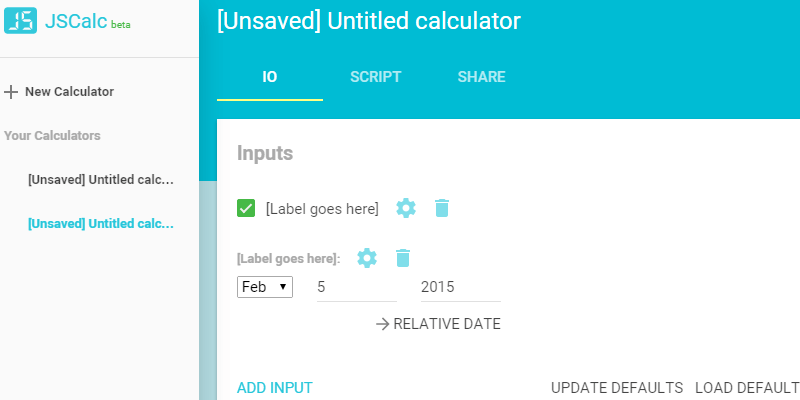Click the LOAD DEFAULT button
Image resolution: width=800 pixels, height=400 pixels.
(x=746, y=388)
